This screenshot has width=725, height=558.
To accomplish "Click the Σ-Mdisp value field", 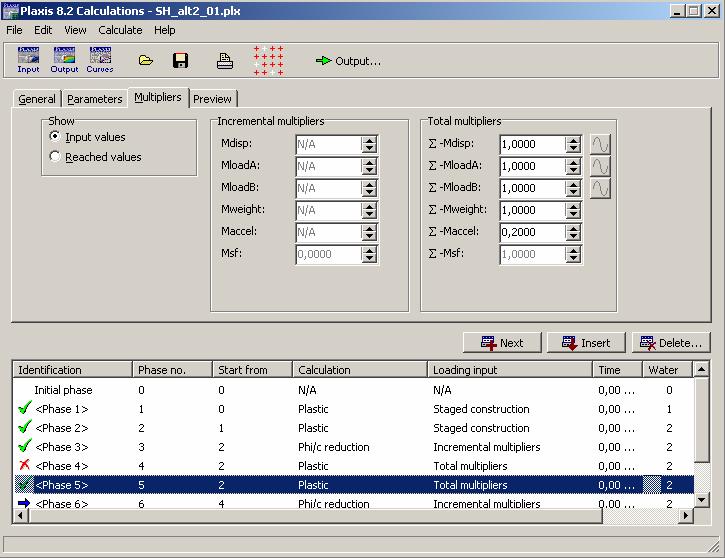I will [533, 144].
